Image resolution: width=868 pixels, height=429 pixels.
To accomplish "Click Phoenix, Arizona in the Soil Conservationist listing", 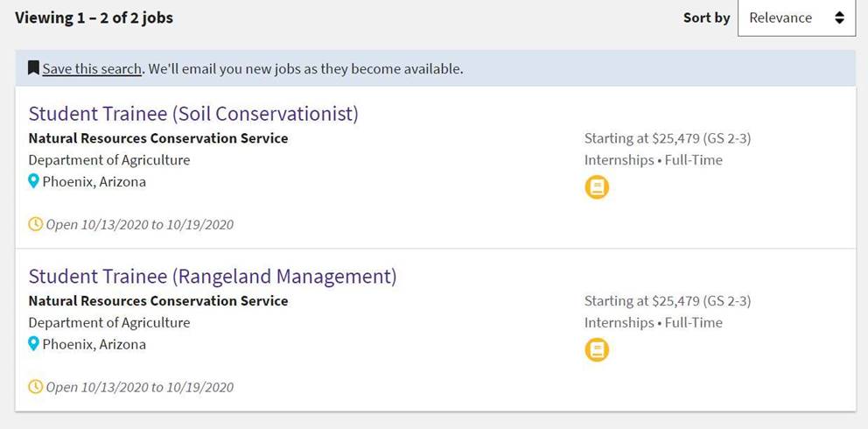I will tap(94, 182).
